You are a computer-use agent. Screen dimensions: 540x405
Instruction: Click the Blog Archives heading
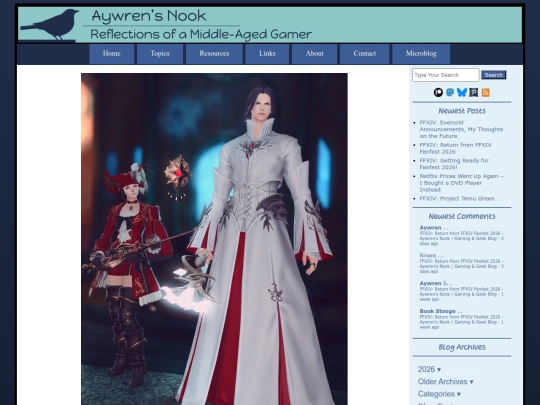coord(462,347)
